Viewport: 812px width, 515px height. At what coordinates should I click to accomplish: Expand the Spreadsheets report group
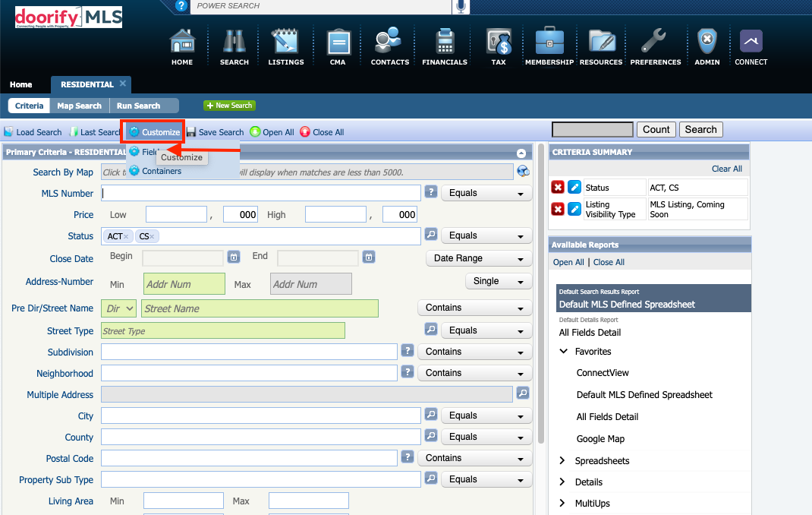(563, 461)
